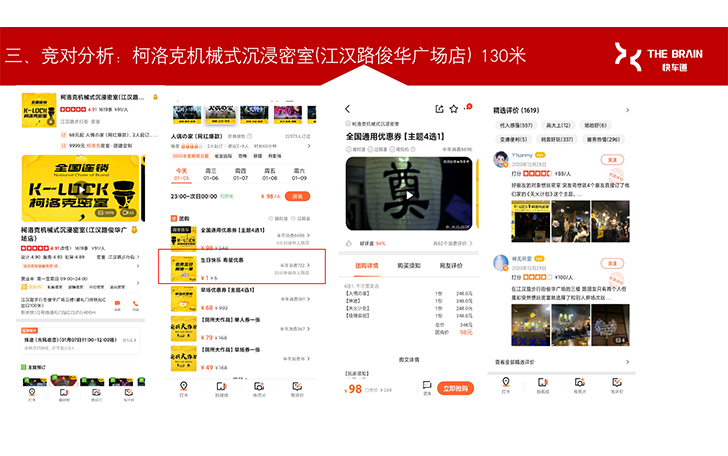Open the photo count badge on K-LOCK banner
The height and width of the screenshot is (456, 728).
point(106,213)
